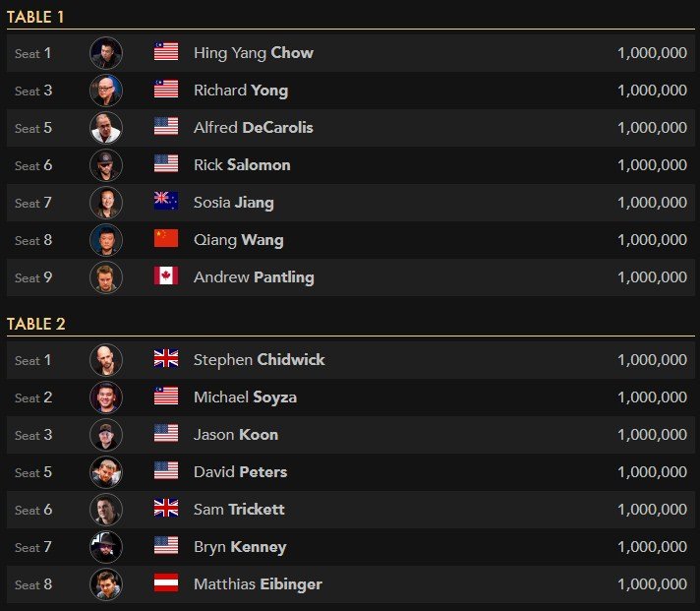Image resolution: width=700 pixels, height=611 pixels.
Task: Click the UK flag beside Stephen Chidwick
Action: [x=166, y=360]
